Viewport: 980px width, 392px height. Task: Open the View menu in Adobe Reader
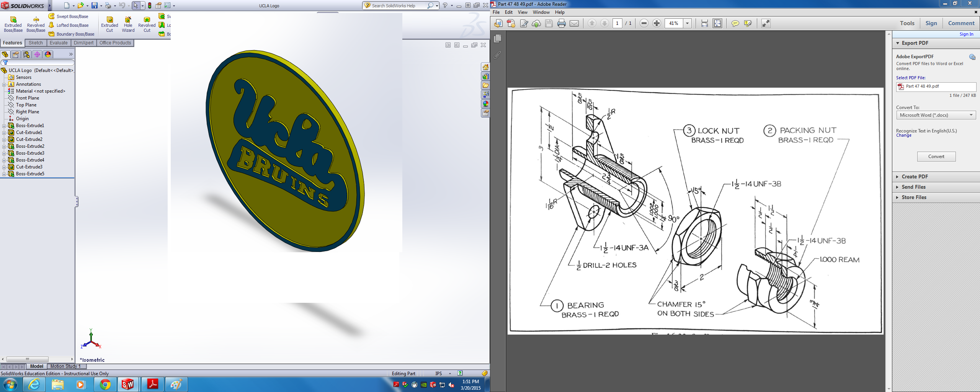click(523, 12)
